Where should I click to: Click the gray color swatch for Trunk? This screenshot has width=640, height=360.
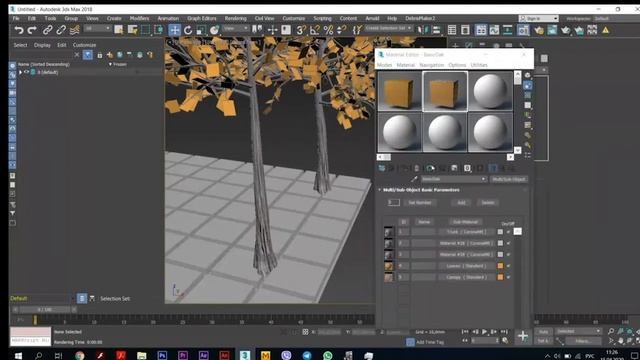(500, 232)
